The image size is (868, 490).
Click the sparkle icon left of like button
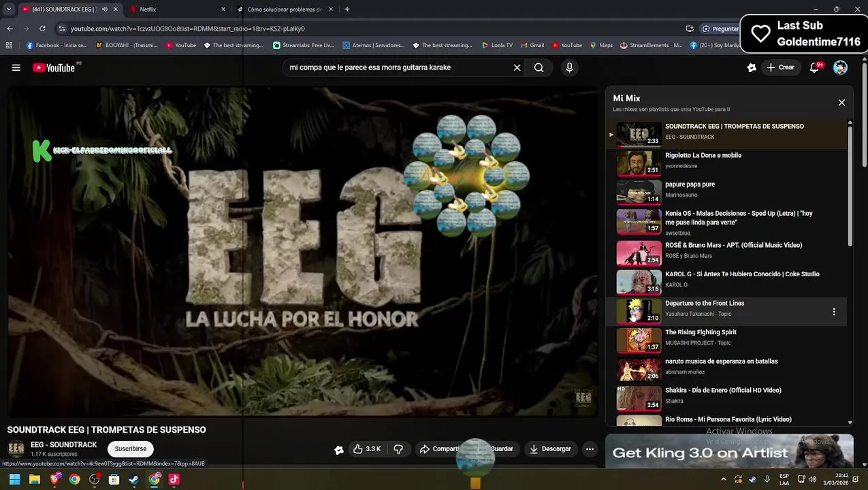(x=338, y=449)
